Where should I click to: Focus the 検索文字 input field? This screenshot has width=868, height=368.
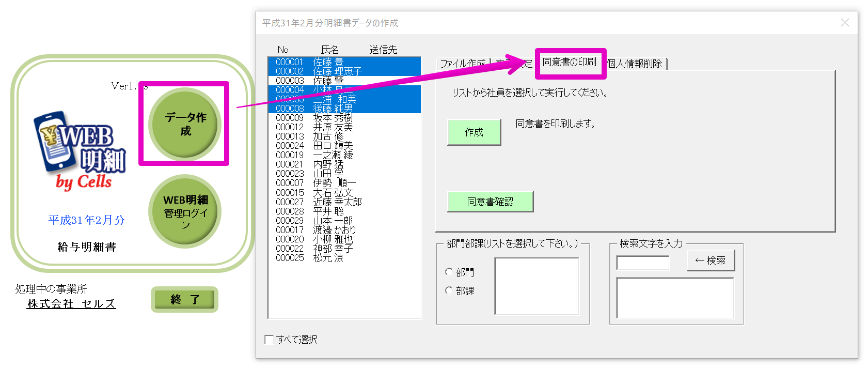pyautogui.click(x=642, y=263)
